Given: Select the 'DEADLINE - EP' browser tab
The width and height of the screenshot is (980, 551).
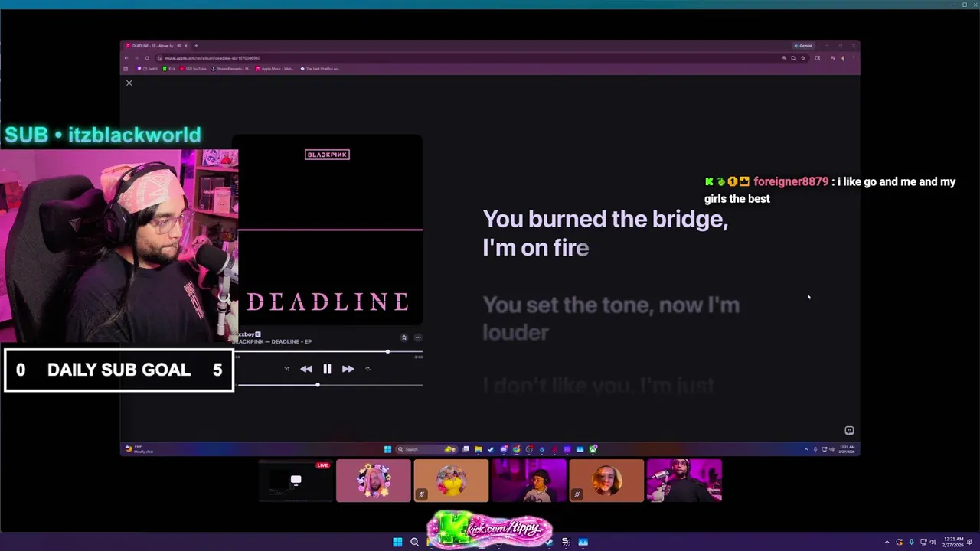Looking at the screenshot, I should pos(155,46).
